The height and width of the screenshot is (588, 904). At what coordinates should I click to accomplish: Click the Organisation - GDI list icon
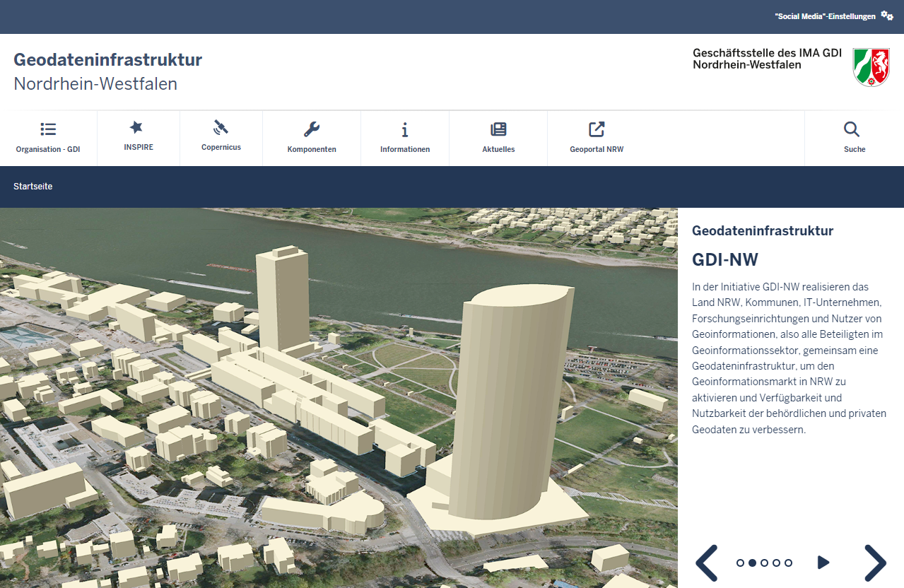pos(48,129)
